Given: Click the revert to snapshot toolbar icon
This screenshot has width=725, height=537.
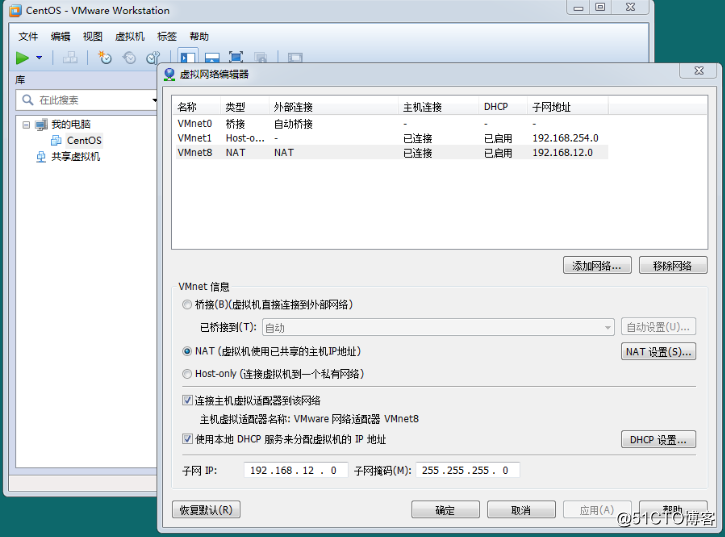Looking at the screenshot, I should click(x=129, y=58).
